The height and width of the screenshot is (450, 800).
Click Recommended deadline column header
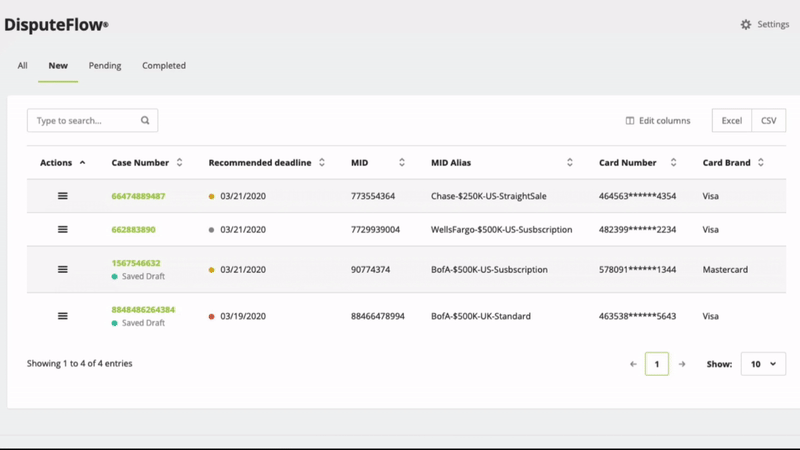coord(260,163)
